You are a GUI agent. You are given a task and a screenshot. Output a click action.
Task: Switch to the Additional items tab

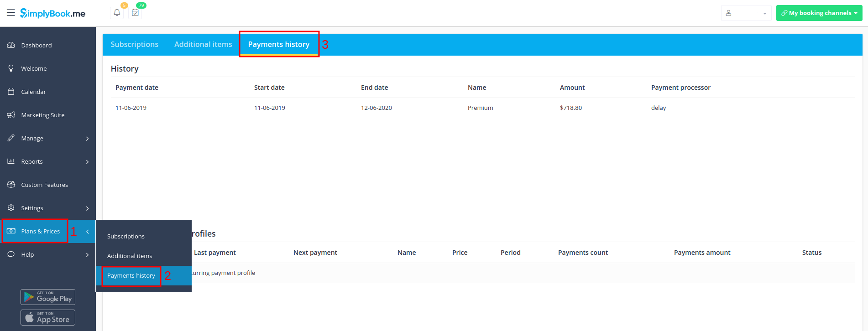pyautogui.click(x=203, y=44)
